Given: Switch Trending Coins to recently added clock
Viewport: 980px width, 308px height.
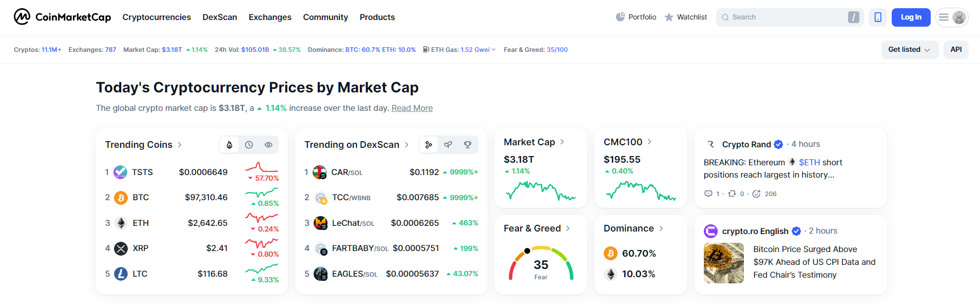Looking at the screenshot, I should (x=249, y=145).
